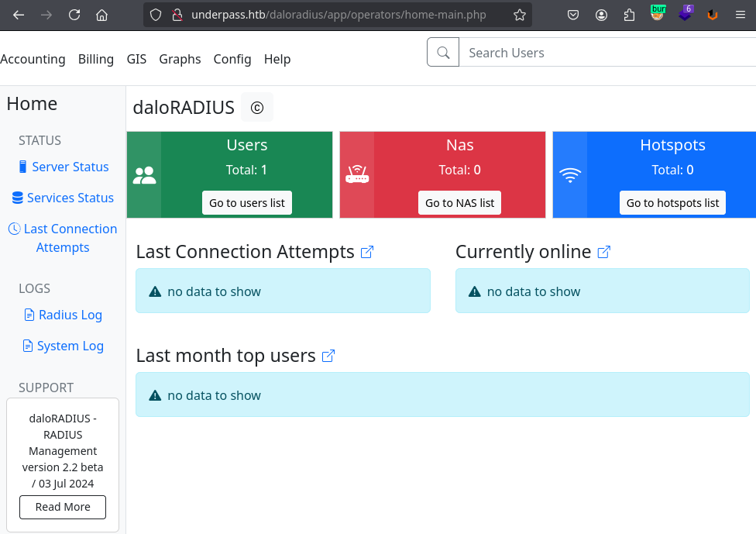Click the Burp proxy extension icon
Screen dimensions: 756x534
(657, 13)
